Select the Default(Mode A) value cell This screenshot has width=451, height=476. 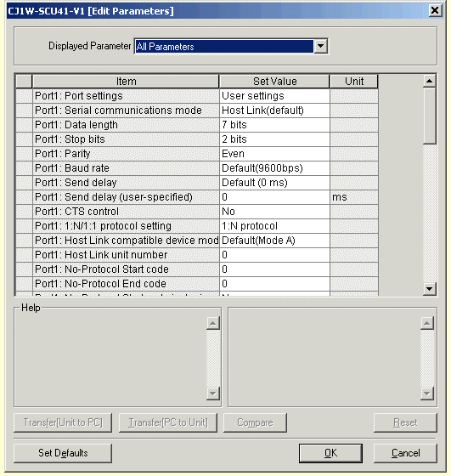tap(274, 241)
